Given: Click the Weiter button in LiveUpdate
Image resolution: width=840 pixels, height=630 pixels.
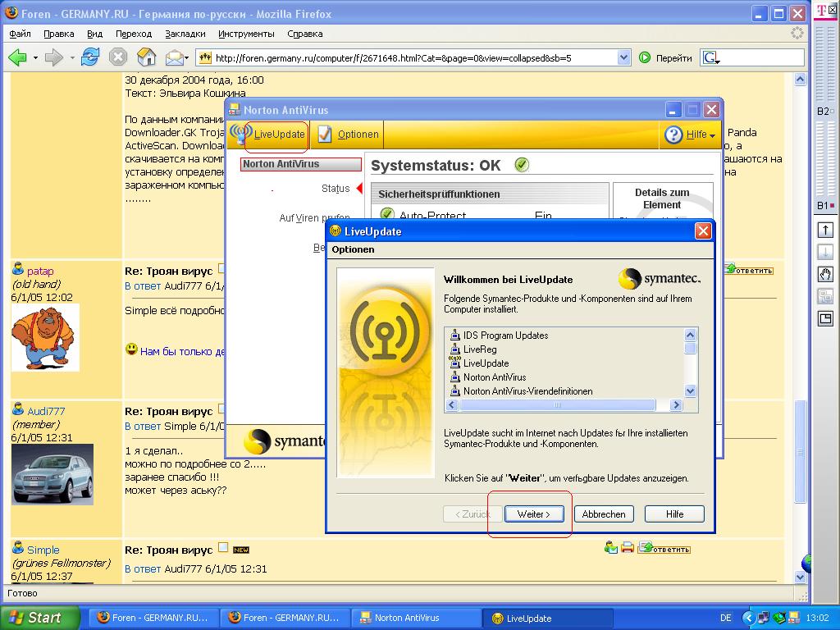Looking at the screenshot, I should [533, 514].
